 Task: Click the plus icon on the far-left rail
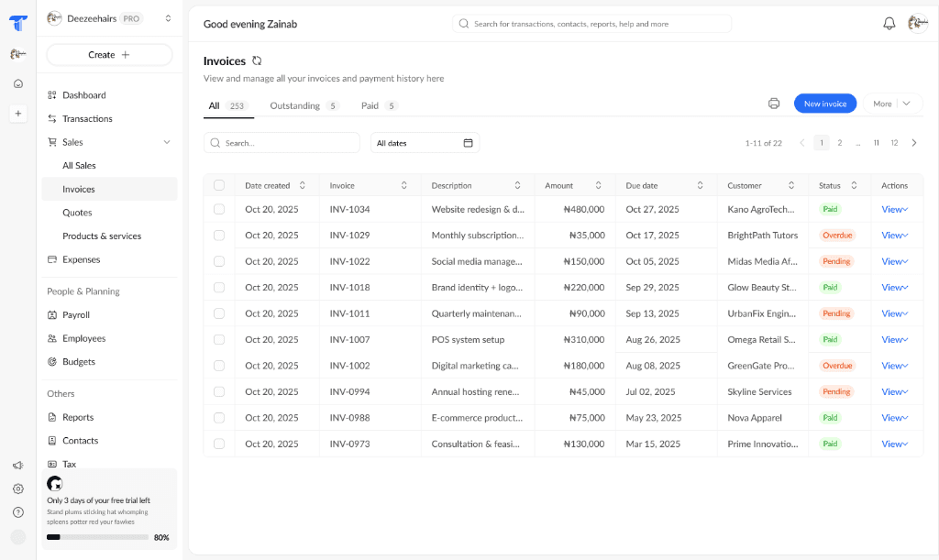(x=17, y=114)
